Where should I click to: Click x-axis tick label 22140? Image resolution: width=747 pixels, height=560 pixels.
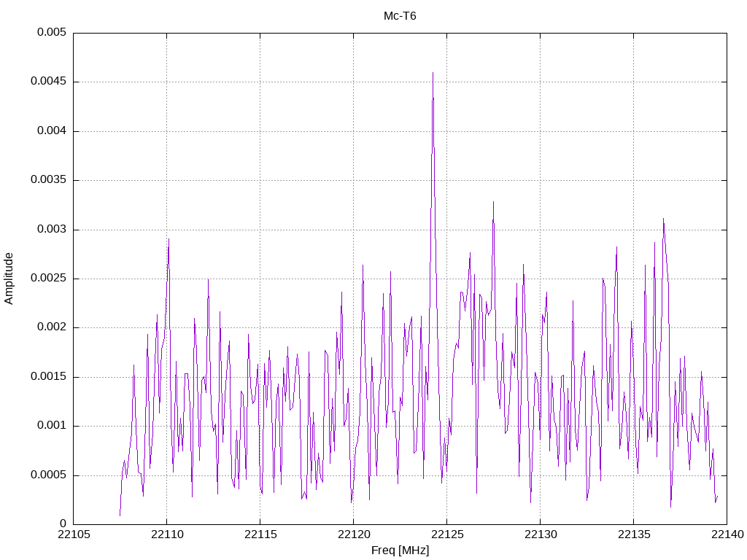pos(727,534)
